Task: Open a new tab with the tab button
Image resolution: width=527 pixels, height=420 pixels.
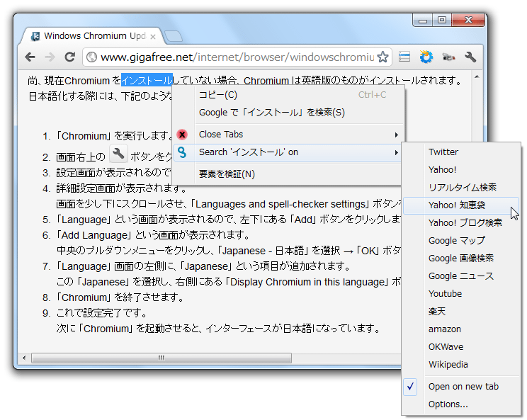Action: pos(174,36)
